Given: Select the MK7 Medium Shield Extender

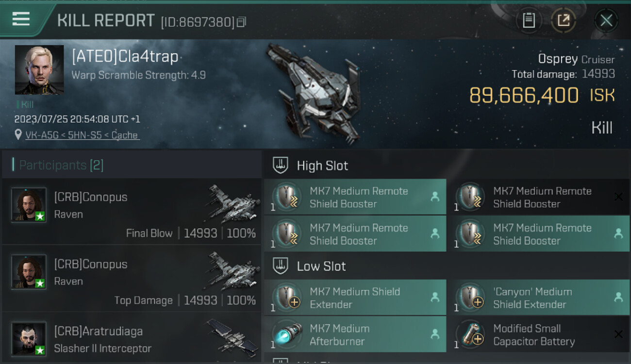Looking at the screenshot, I should 355,298.
